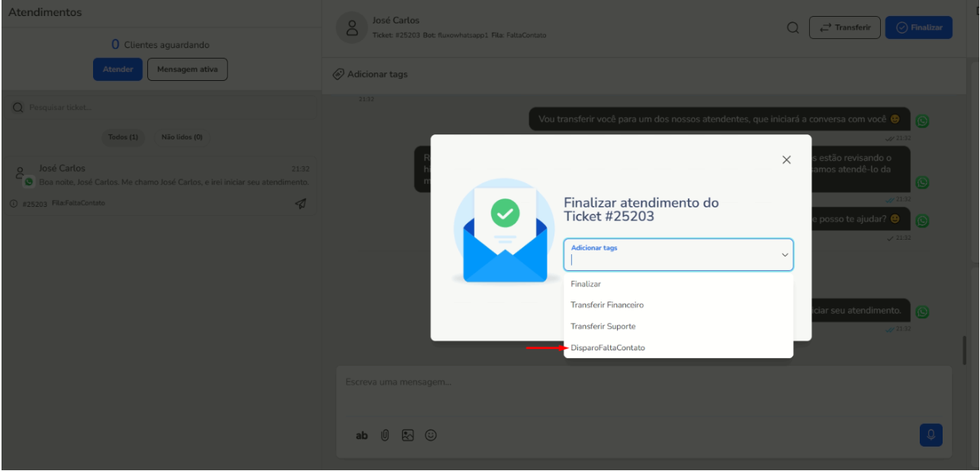Select Transferir Financeiro from the list
Image resolution: width=980 pixels, height=471 pixels.
click(607, 305)
